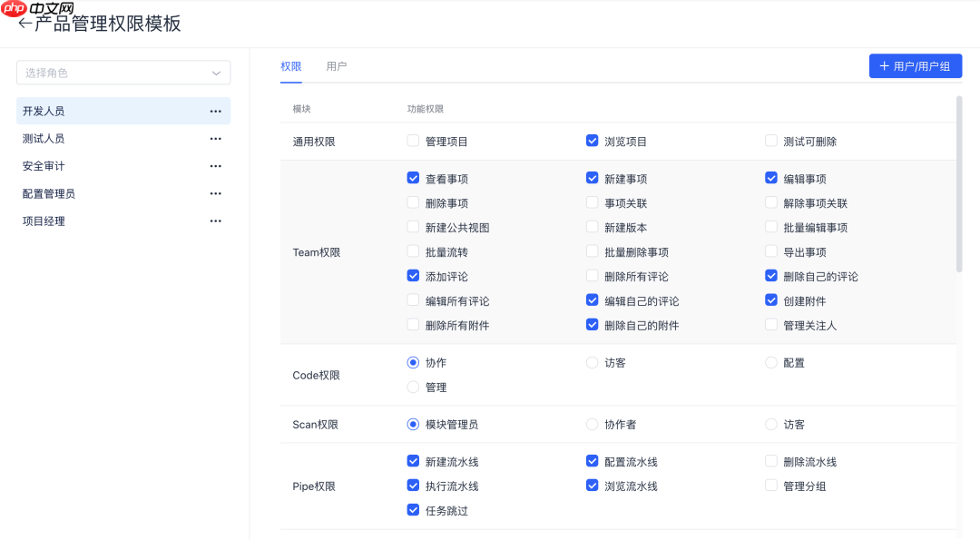Viewport: 980px width, 540px height.
Task: Open the more options menu for 测试人员
Action: pyautogui.click(x=216, y=138)
